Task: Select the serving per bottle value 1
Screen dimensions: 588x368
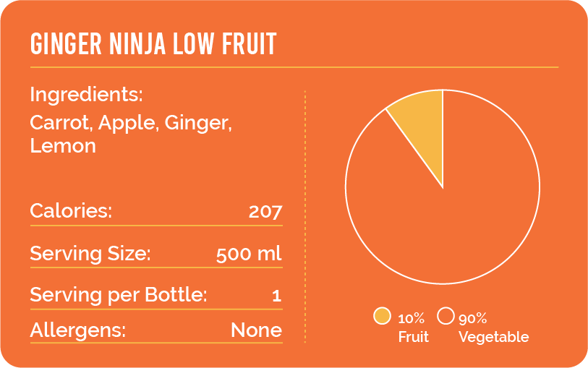Action: pyautogui.click(x=276, y=296)
